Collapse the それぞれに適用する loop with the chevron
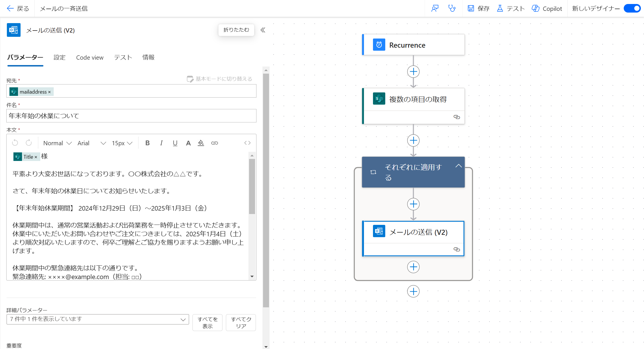 point(458,166)
